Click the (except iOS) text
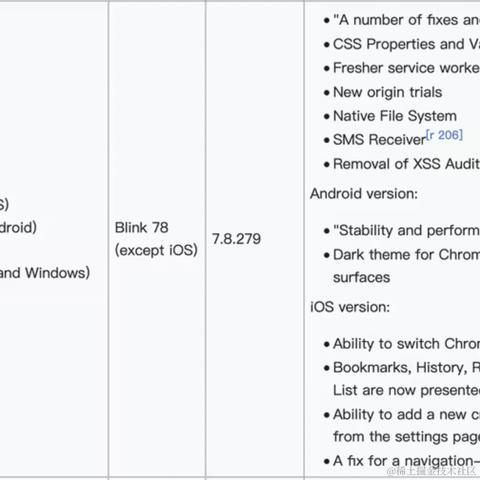This screenshot has height=480, width=480. point(156,250)
